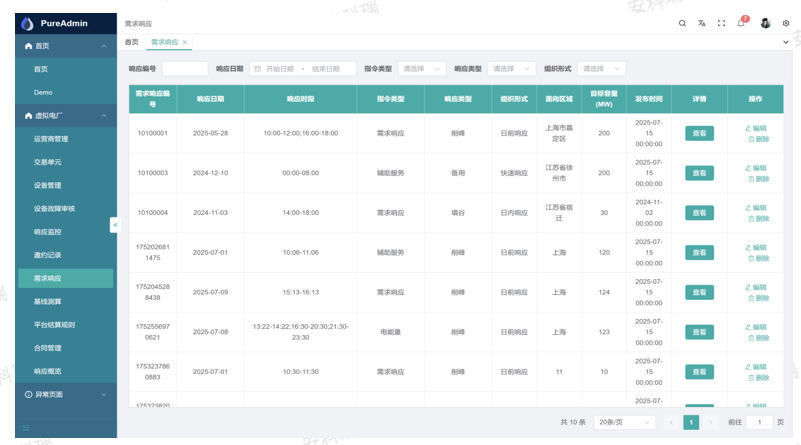Edit row 10100003
The height and width of the screenshot is (445, 801).
click(x=756, y=168)
